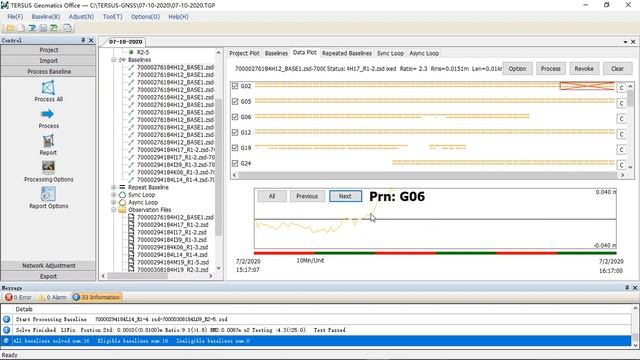Uncheck the G05 satellite checkbox

(235, 101)
